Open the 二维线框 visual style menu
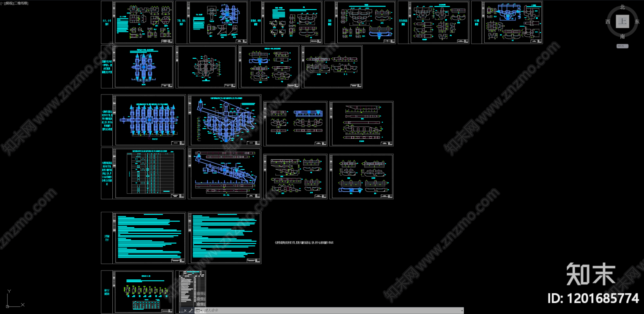This screenshot has width=644, height=314. pos(21,3)
